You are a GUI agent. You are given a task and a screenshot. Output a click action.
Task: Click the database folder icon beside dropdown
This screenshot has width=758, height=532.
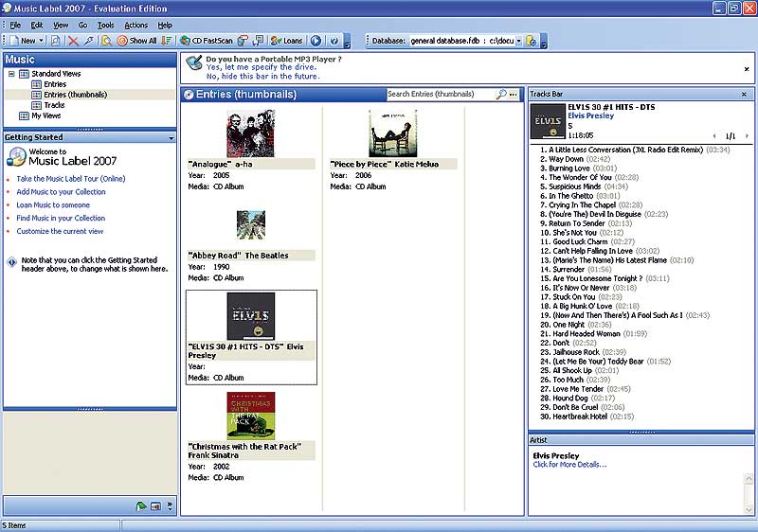click(x=531, y=41)
